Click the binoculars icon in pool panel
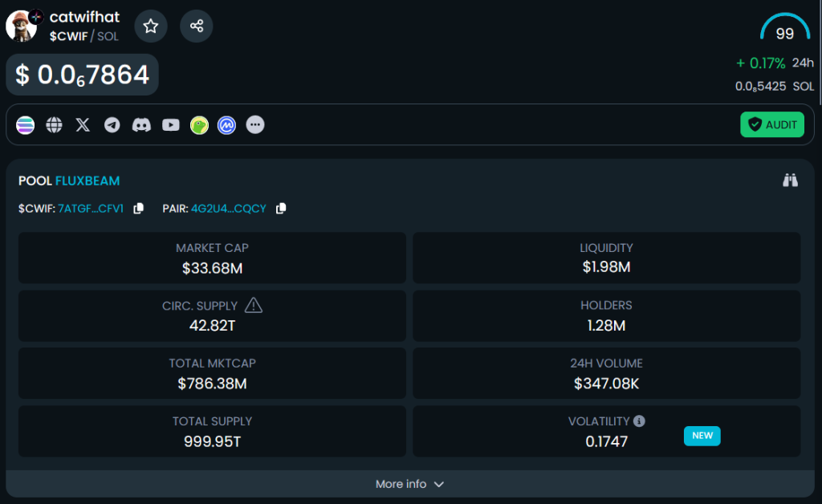The image size is (822, 504). (790, 181)
